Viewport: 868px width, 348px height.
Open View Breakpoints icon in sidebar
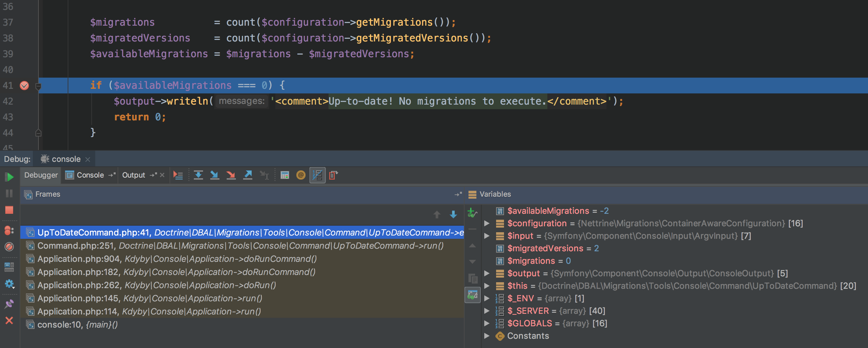(9, 231)
